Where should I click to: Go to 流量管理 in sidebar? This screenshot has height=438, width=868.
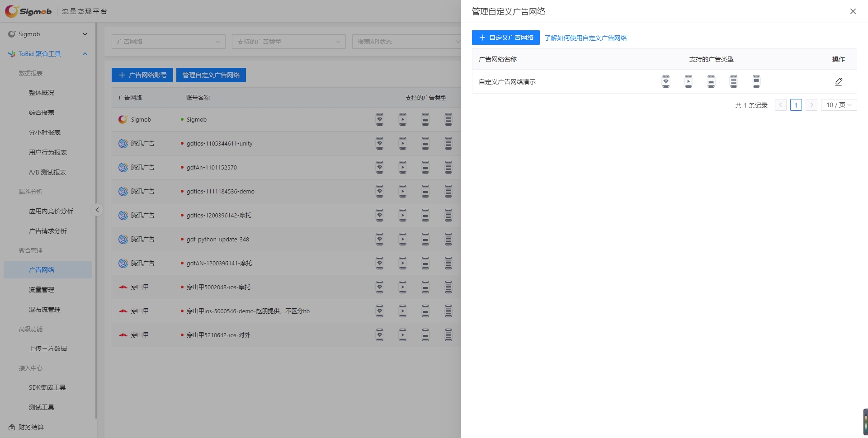click(42, 290)
